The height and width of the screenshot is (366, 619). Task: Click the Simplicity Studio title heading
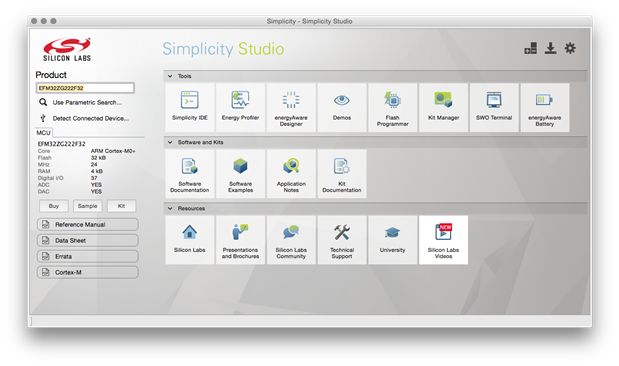click(223, 49)
